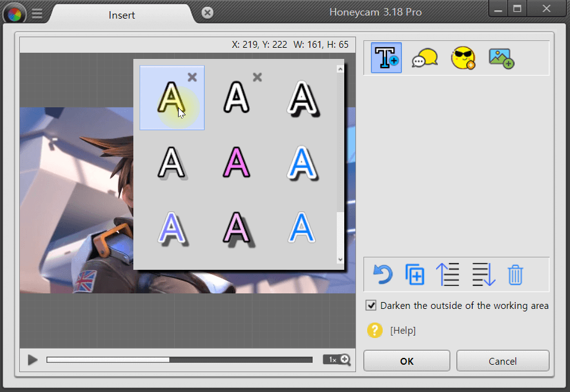Toggle Darken the outside of working area
The image size is (570, 392).
[x=372, y=305]
